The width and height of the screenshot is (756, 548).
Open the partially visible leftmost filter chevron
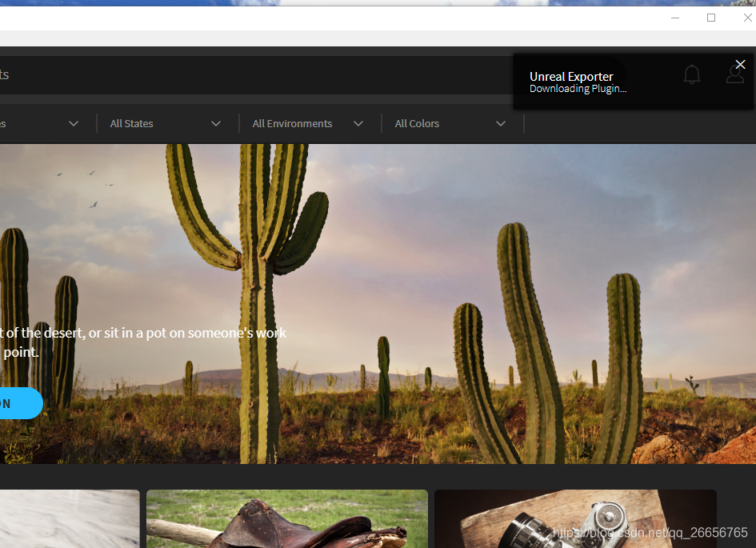pyautogui.click(x=74, y=123)
